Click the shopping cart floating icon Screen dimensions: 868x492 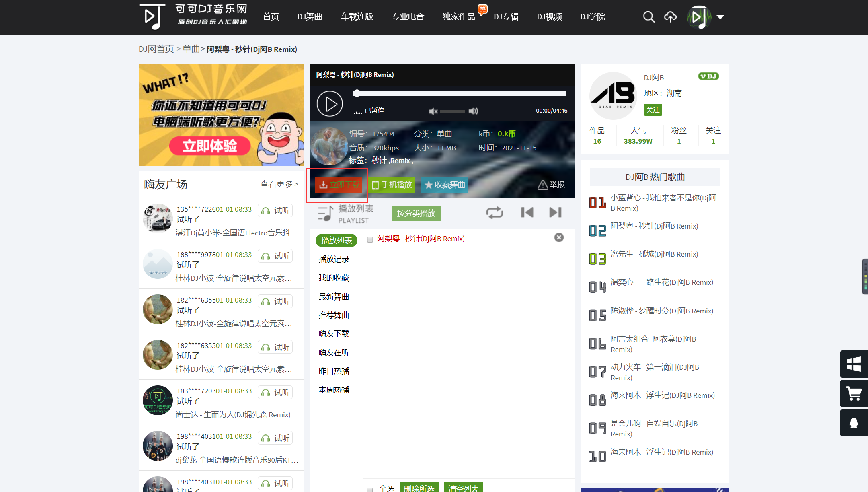(854, 393)
